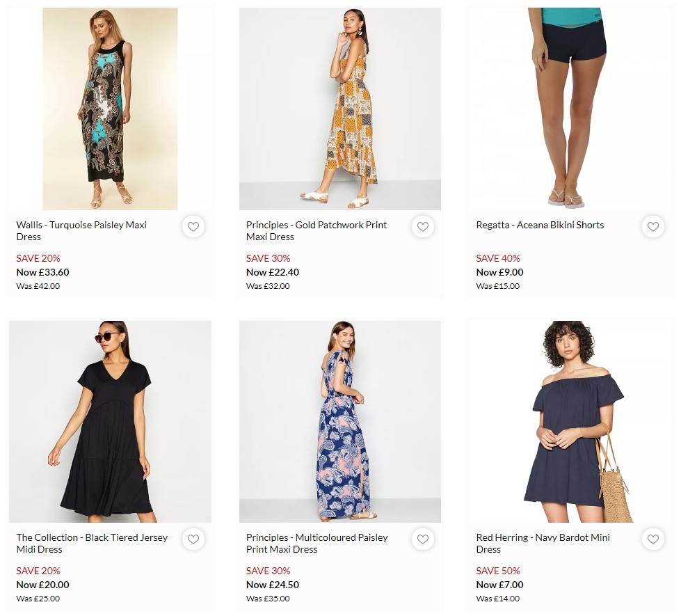Click the SAVE 50% label on the Bardot dress
The width and height of the screenshot is (681, 616).
498,571
